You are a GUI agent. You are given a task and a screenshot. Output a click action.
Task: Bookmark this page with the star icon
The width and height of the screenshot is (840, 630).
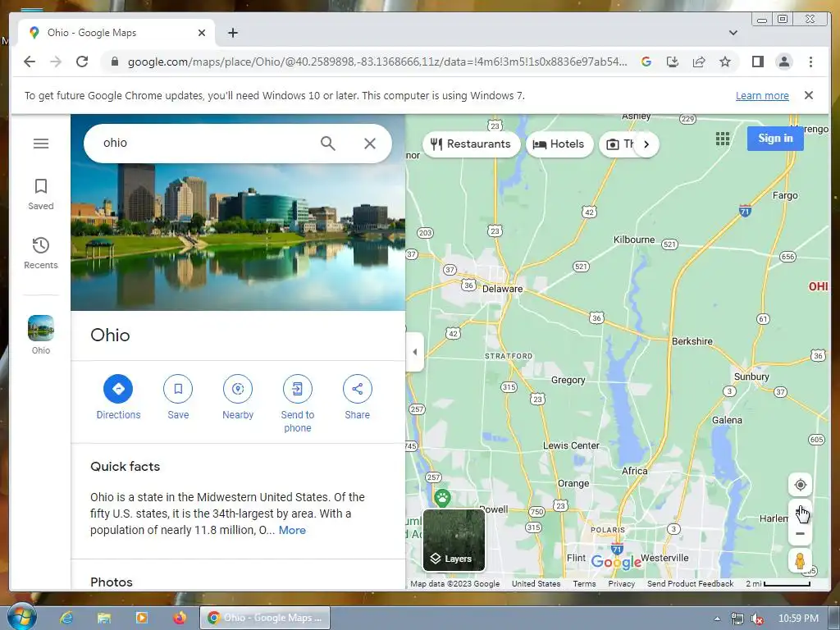tap(725, 62)
